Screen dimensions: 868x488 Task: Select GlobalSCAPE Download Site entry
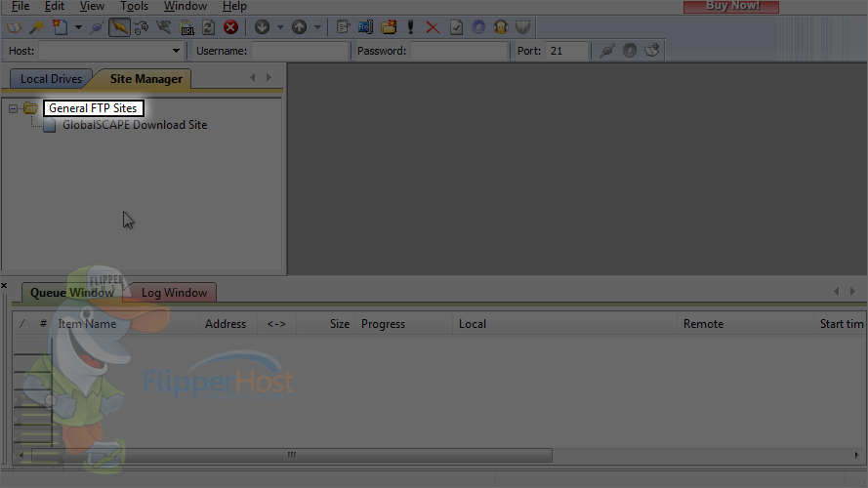(x=135, y=125)
